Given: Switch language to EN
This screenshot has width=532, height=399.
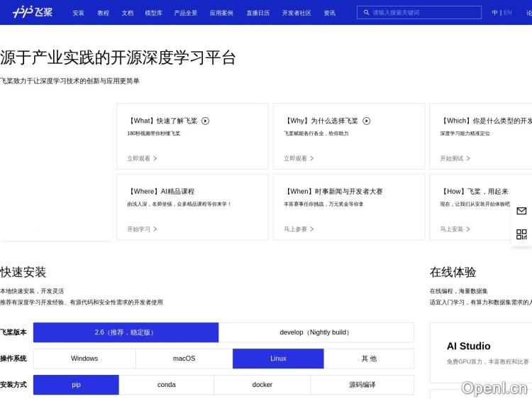Looking at the screenshot, I should coord(508,13).
